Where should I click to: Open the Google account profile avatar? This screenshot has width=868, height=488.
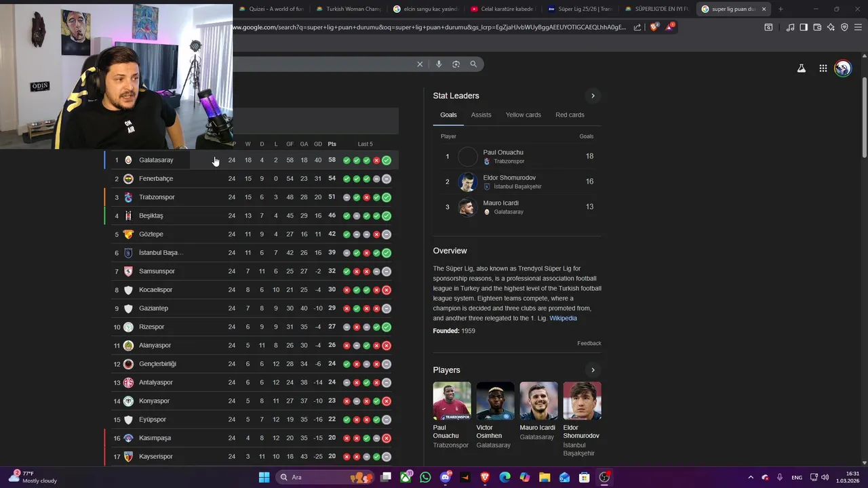click(843, 68)
